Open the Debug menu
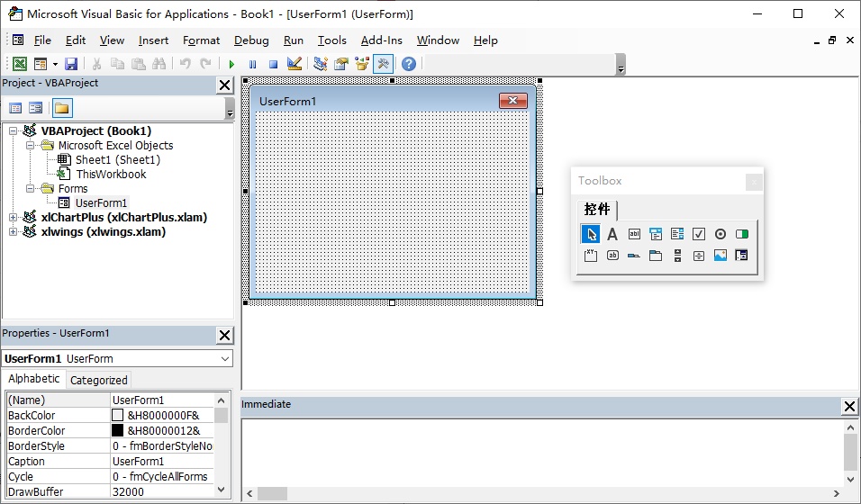This screenshot has width=861, height=504. tap(251, 40)
